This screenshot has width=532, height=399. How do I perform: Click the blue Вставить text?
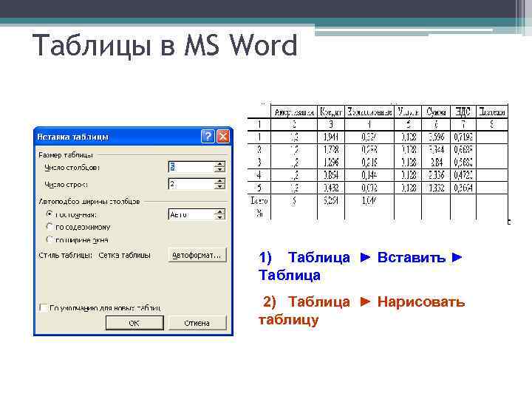tap(411, 257)
